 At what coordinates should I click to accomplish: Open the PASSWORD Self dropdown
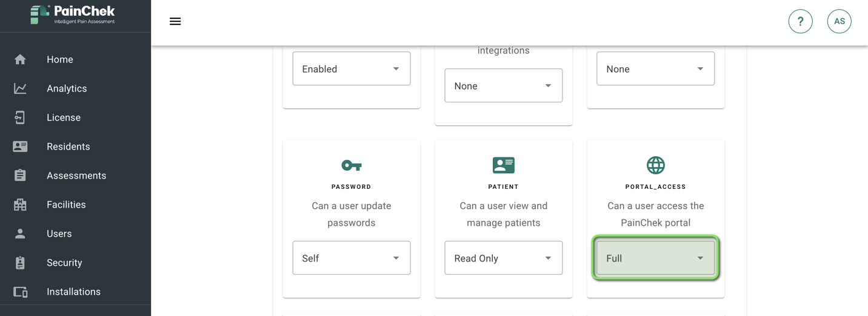(352, 258)
